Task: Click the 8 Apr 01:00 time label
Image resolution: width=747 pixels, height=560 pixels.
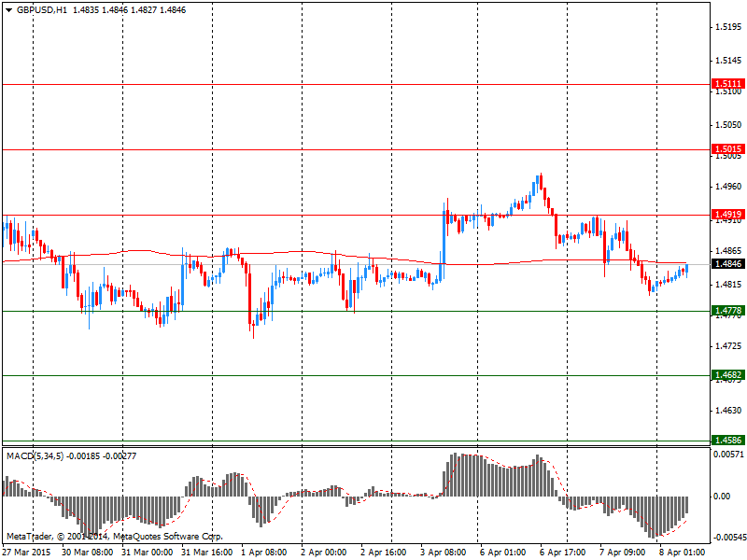Action: point(683,553)
